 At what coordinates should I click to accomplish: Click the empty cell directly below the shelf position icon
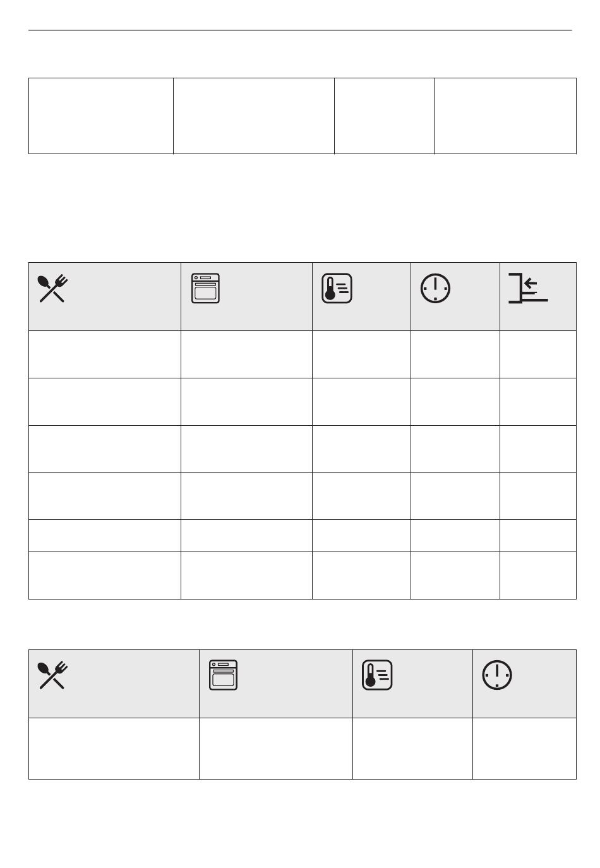coord(538,354)
